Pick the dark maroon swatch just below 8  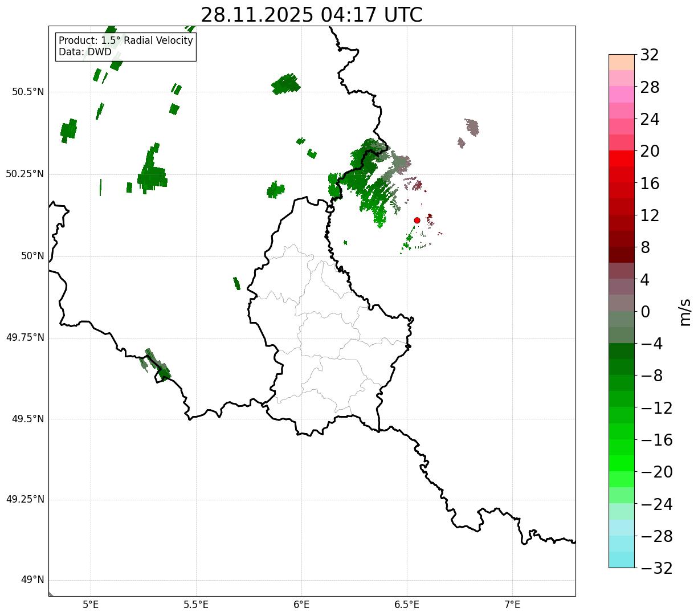[x=622, y=255]
